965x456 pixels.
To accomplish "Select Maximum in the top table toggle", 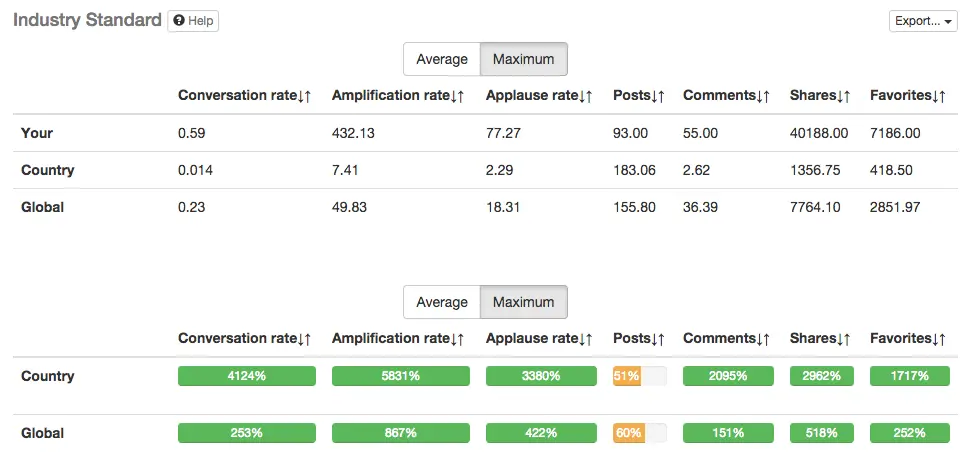I will coord(523,59).
